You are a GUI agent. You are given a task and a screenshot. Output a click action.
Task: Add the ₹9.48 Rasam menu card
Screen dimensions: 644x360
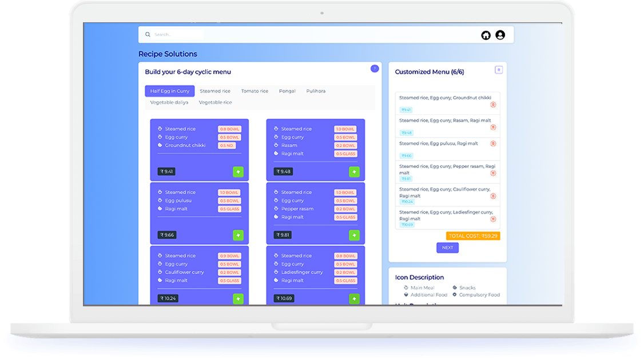pyautogui.click(x=354, y=171)
